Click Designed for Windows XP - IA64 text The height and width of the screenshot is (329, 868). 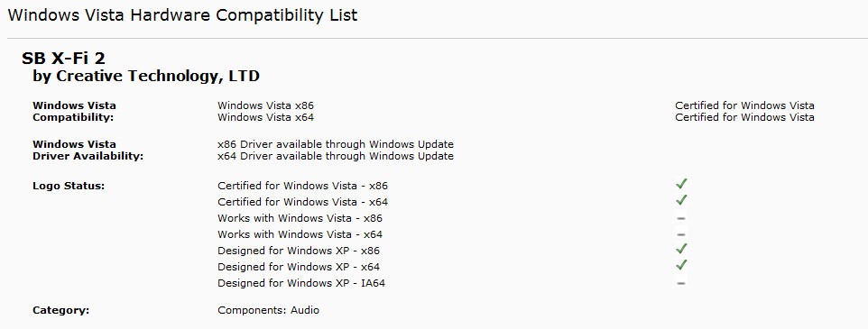(301, 283)
